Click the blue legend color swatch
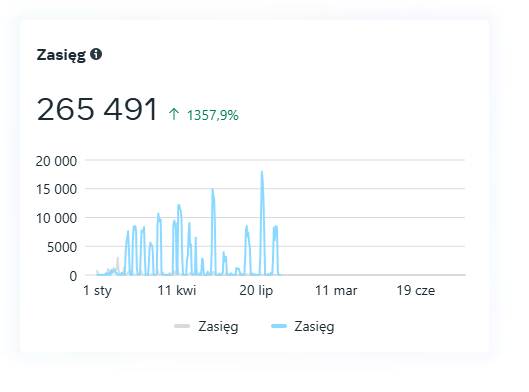The height and width of the screenshot is (392, 529). pyautogui.click(x=279, y=326)
